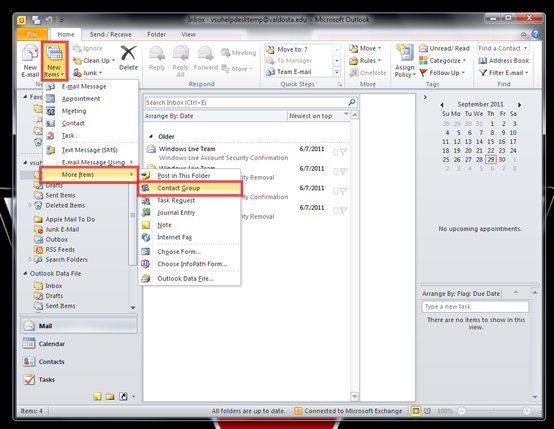
Task: Switch to the Folder tab
Action: coord(157,34)
